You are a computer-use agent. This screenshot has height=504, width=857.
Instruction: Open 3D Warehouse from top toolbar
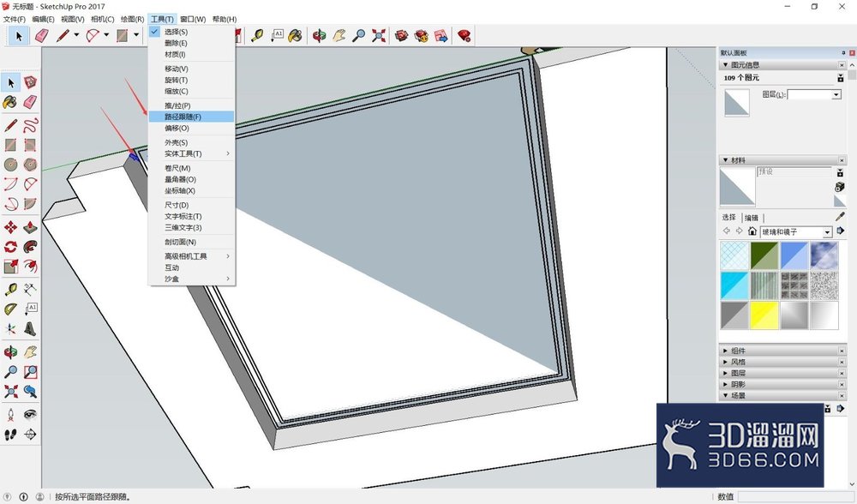click(402, 35)
